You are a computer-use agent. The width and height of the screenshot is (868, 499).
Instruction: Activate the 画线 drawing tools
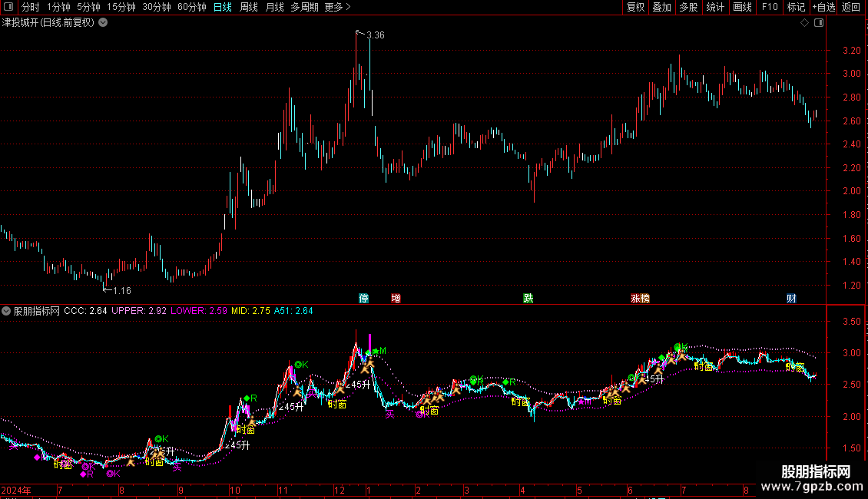pos(742,7)
